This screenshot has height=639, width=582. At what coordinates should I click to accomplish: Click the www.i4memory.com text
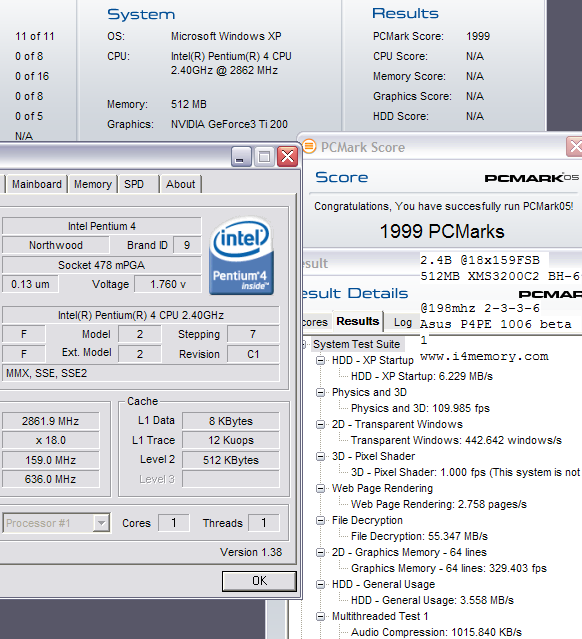(484, 357)
